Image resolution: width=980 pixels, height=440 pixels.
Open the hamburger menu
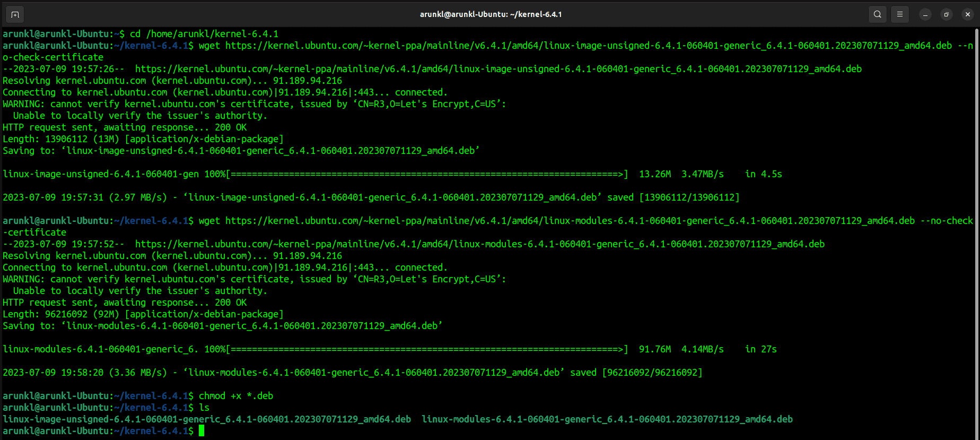coord(900,14)
